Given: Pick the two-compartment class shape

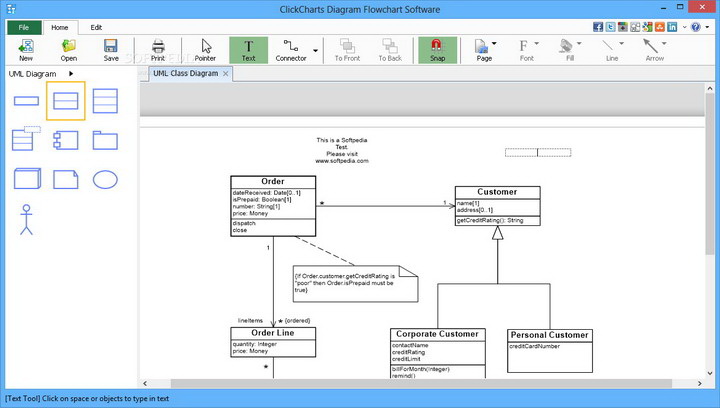Looking at the screenshot, I should (x=66, y=101).
